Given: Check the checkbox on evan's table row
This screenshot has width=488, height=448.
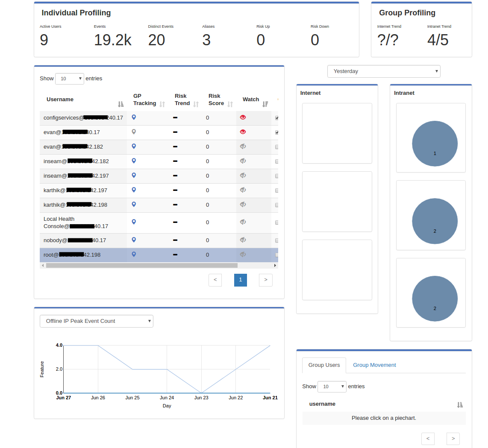Looking at the screenshot, I should click(x=277, y=132).
